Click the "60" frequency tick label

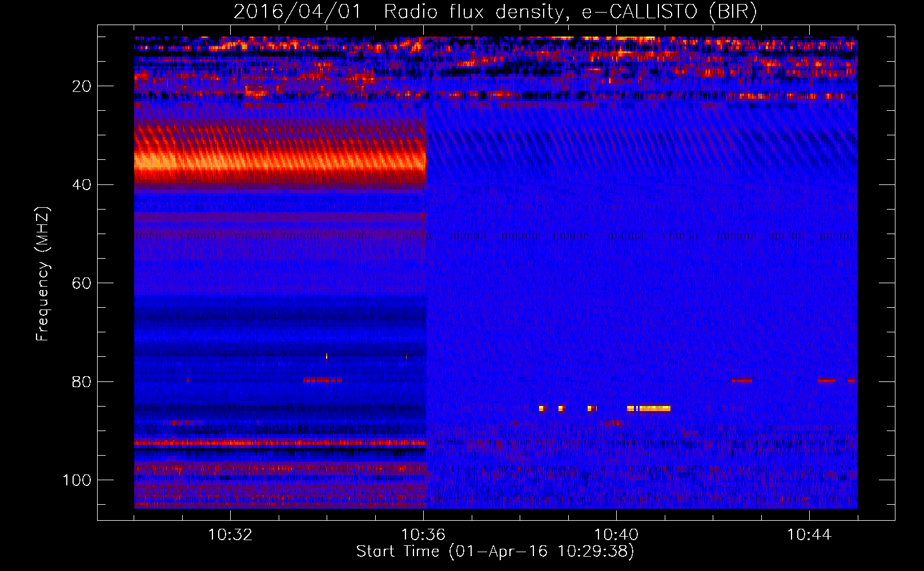tap(82, 283)
